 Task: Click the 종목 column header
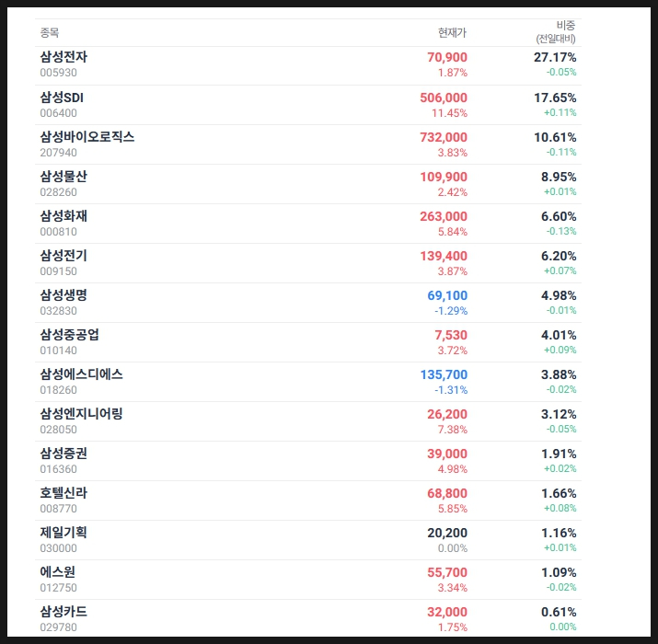click(x=49, y=32)
